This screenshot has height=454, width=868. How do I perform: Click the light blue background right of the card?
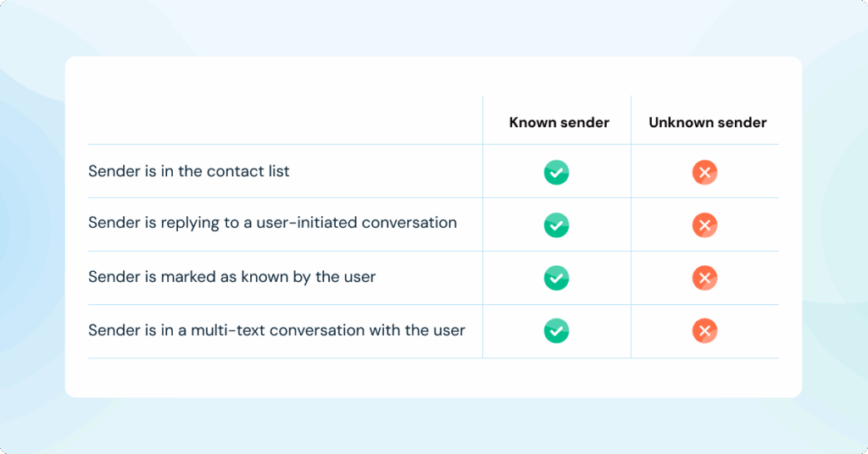click(834, 227)
